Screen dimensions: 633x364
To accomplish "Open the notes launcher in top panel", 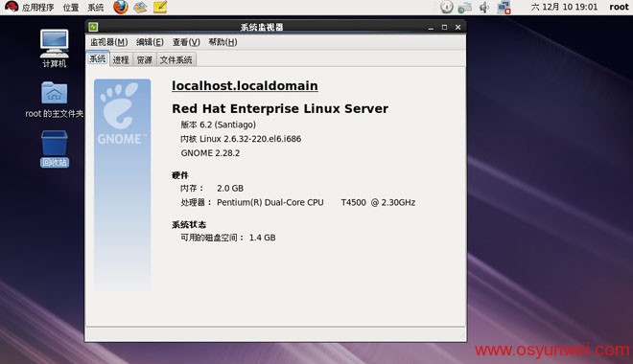I will pyautogui.click(x=160, y=7).
